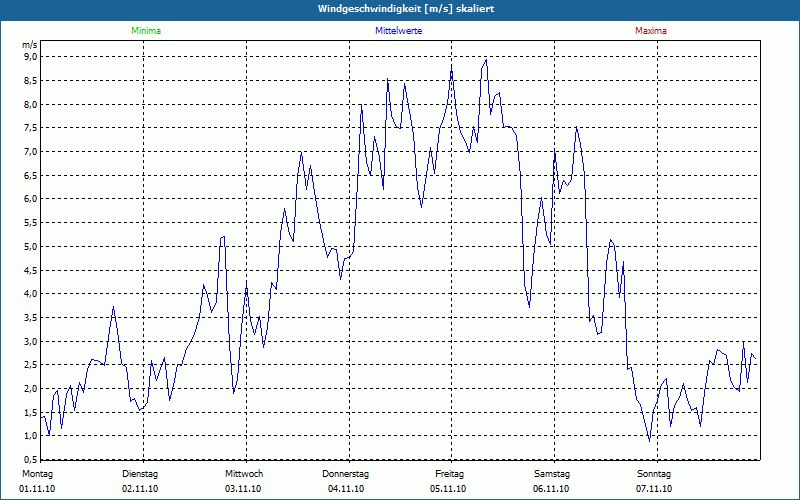This screenshot has width=800, height=500.
Task: Click the Montag day label
Action: (37, 474)
